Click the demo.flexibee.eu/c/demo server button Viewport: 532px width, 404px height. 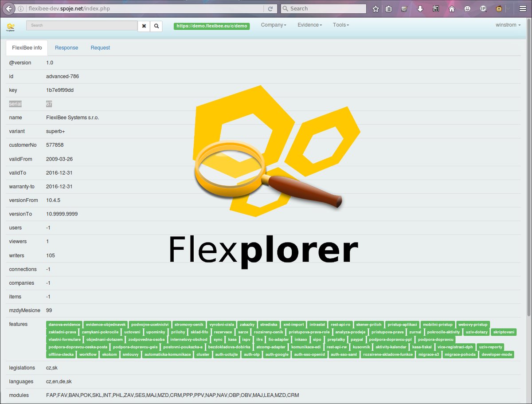point(211,26)
